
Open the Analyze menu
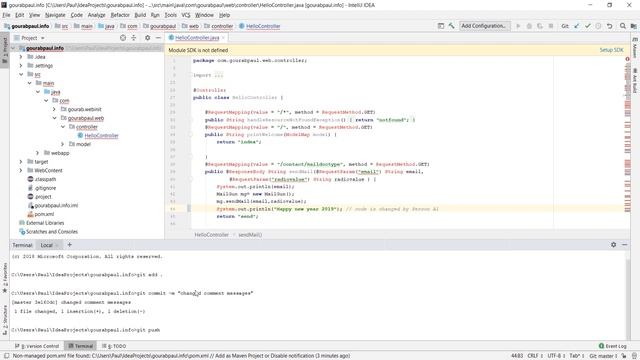coord(96,15)
